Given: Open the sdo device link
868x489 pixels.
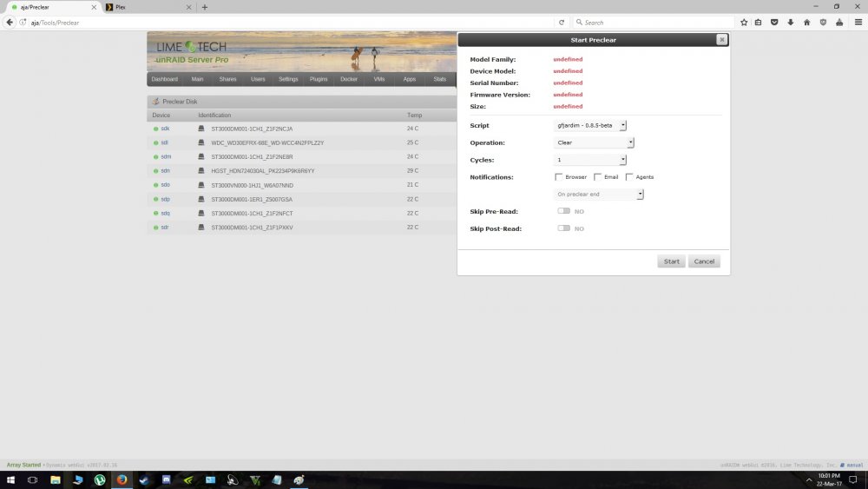Looking at the screenshot, I should point(166,185).
